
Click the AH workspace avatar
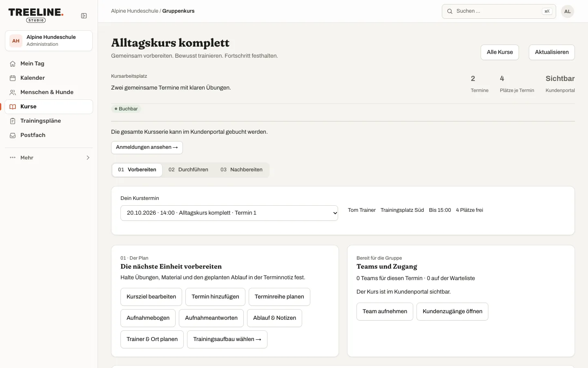click(16, 41)
